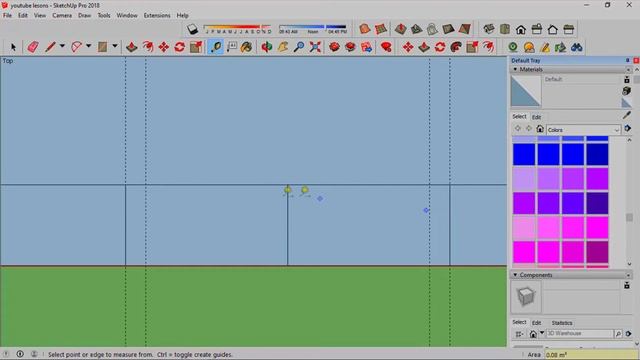This screenshot has height=360, width=640.
Task: Switch to Materials Edit tab
Action: pos(536,117)
